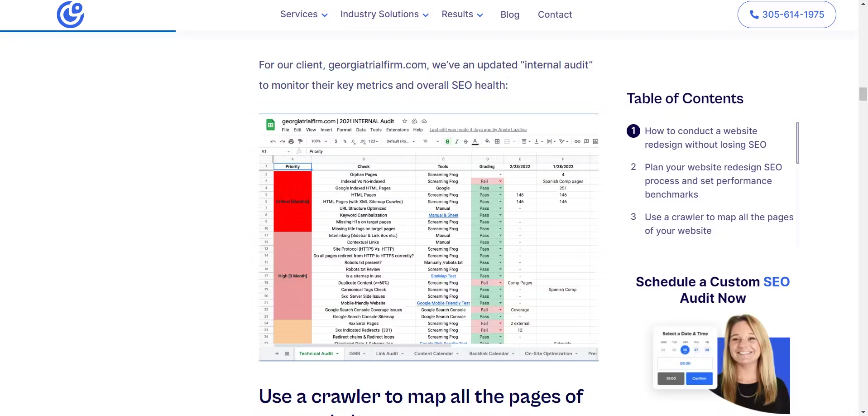Star the spreadsheet using the star icon
This screenshot has width=868, height=416.
point(405,121)
